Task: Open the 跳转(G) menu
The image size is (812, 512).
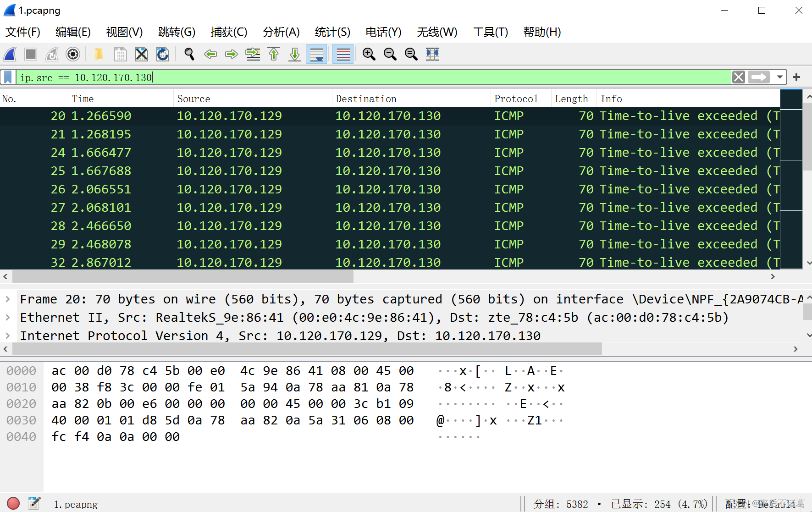Action: click(x=177, y=32)
